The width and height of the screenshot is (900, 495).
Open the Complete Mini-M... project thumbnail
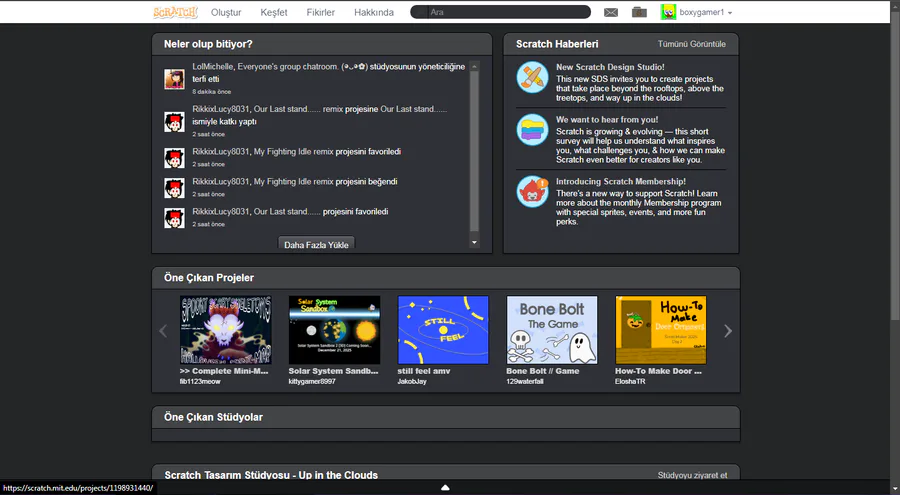point(226,330)
